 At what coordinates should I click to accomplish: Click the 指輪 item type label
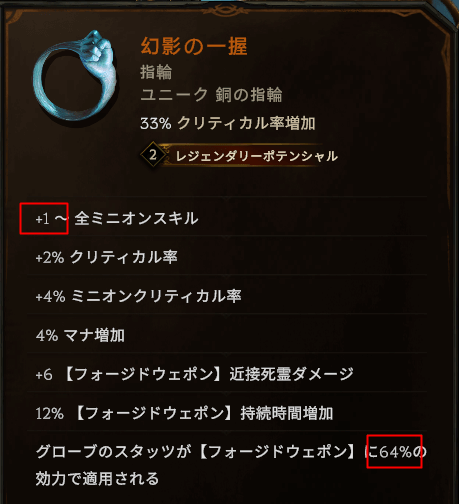click(x=156, y=72)
